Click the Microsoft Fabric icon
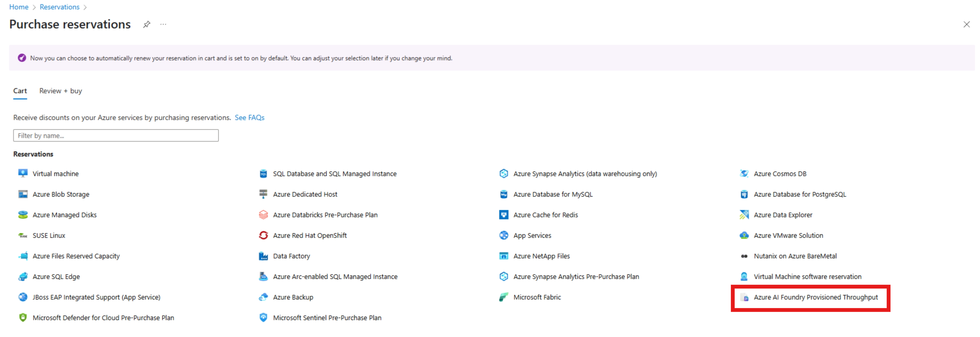Screen dimensions: 980x337 coord(504,297)
